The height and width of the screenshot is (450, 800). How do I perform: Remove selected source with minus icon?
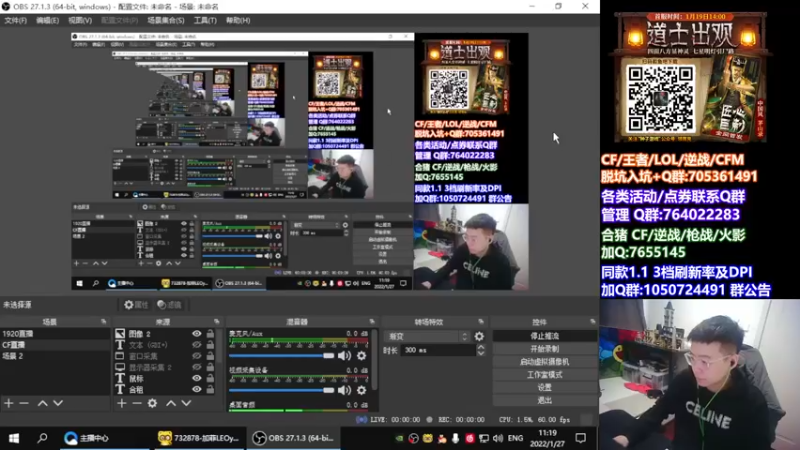click(137, 403)
